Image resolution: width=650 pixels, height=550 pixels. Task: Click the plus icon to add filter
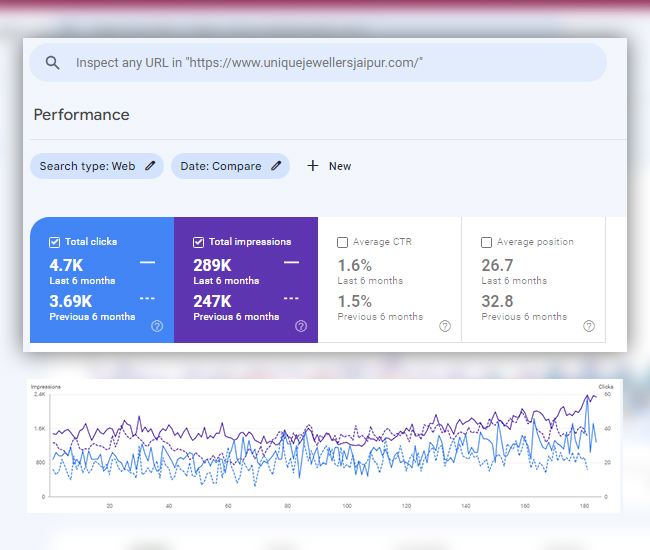(x=313, y=166)
